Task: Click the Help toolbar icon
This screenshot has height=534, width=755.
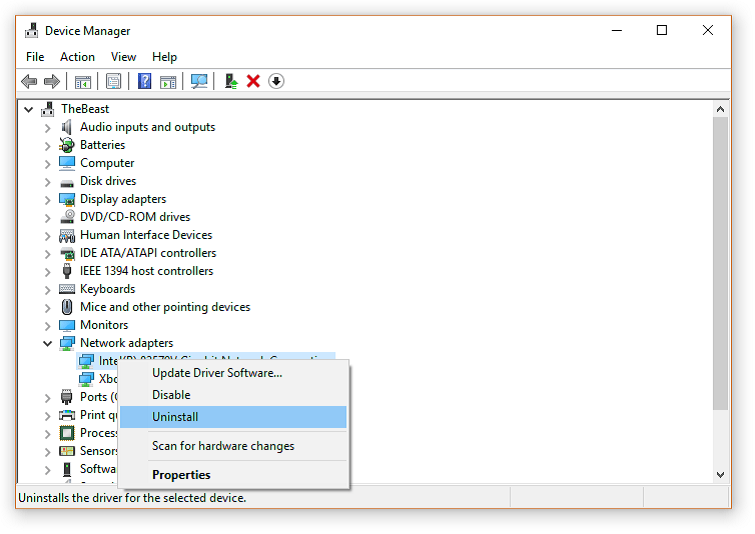Action: click(144, 81)
